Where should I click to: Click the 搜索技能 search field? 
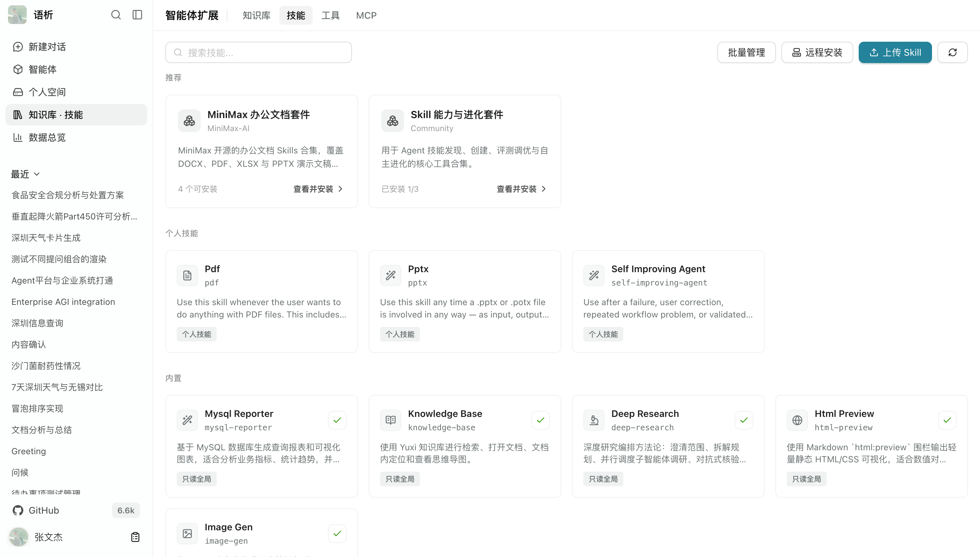(259, 52)
